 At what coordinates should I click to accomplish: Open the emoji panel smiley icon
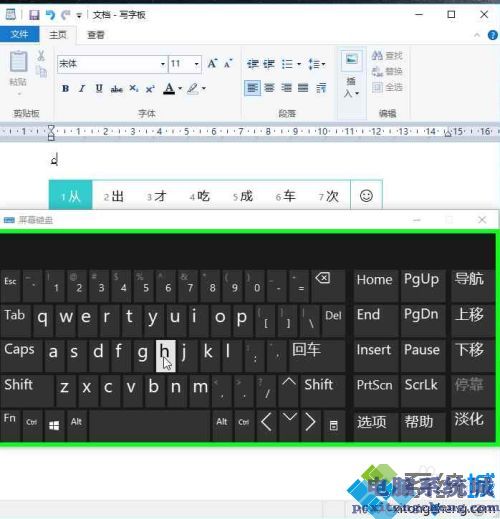click(366, 196)
